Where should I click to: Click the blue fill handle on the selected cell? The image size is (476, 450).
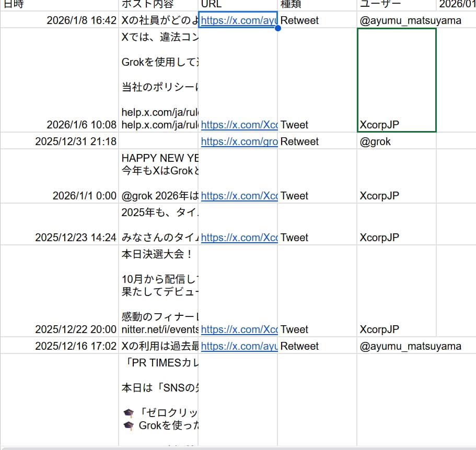(277, 28)
